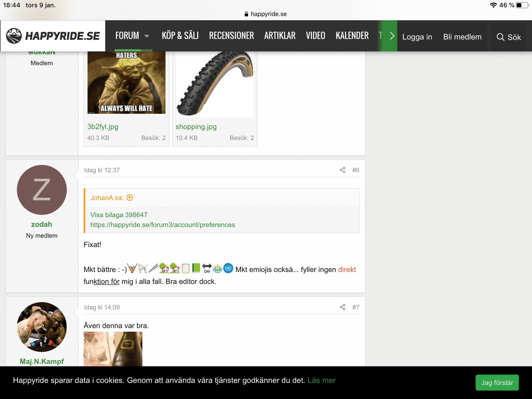The image size is (532, 399).
Task: Read more via the Läs mer link
Action: coord(322,380)
